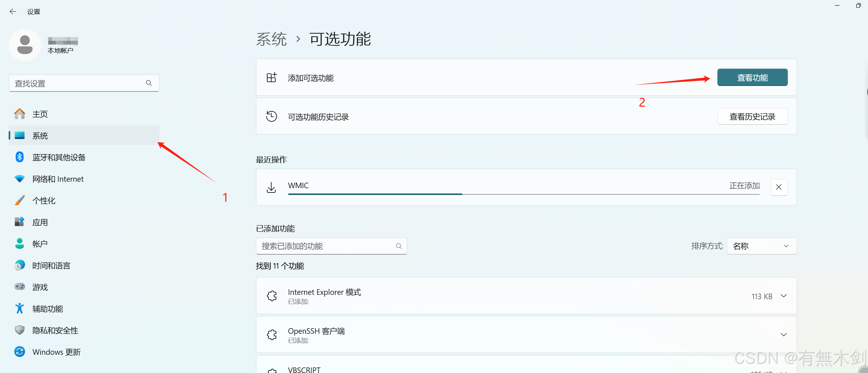Click the user avatar icon
The image size is (868, 373).
(x=25, y=45)
